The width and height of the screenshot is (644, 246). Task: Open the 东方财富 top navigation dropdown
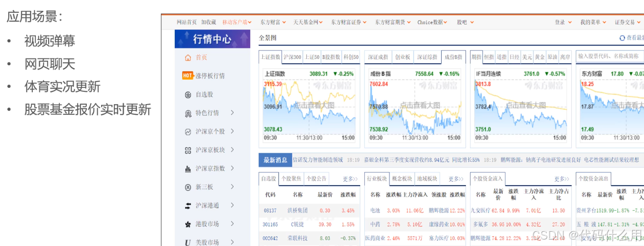273,22
